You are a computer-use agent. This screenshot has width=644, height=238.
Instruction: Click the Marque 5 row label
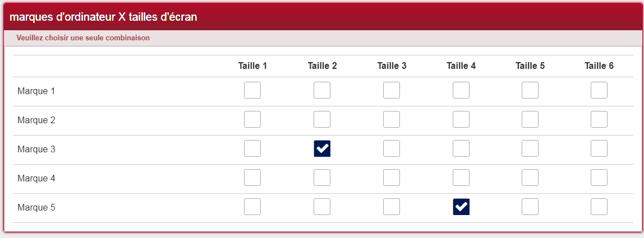[36, 208]
